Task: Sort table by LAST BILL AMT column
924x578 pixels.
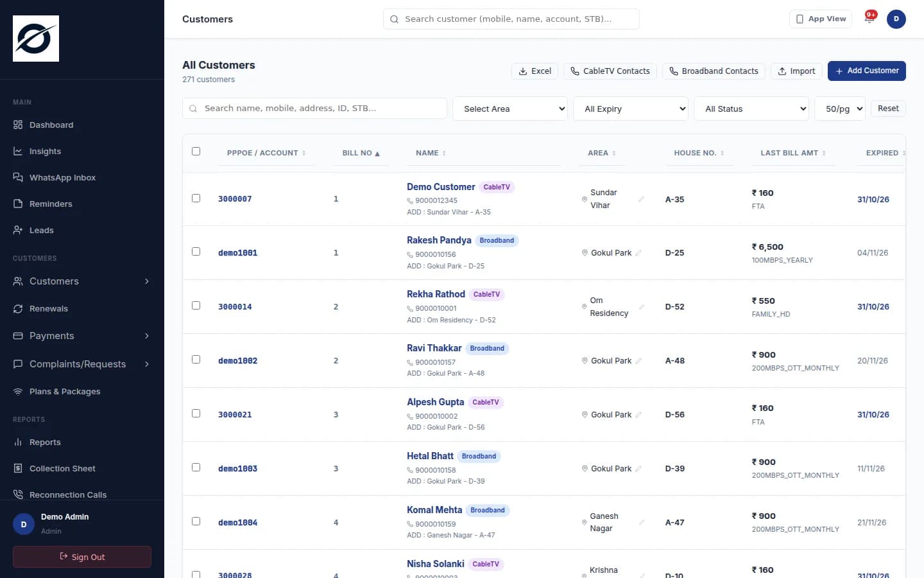Action: click(x=794, y=153)
